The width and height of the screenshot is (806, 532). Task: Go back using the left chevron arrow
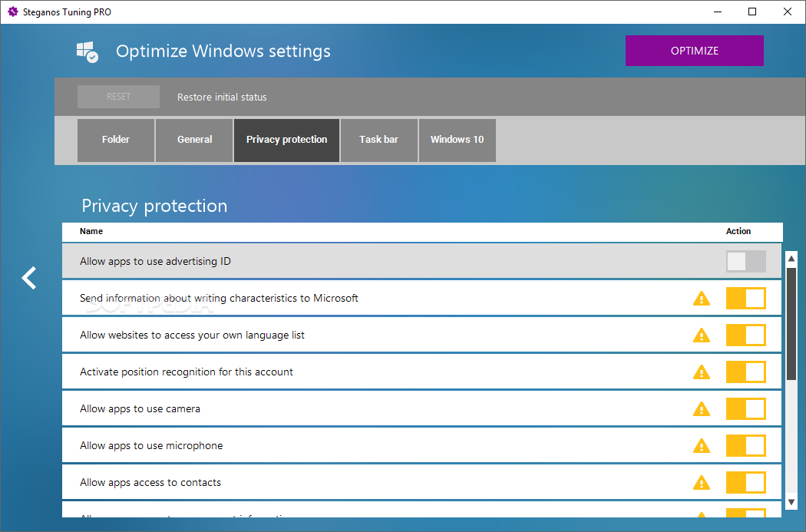[x=29, y=278]
